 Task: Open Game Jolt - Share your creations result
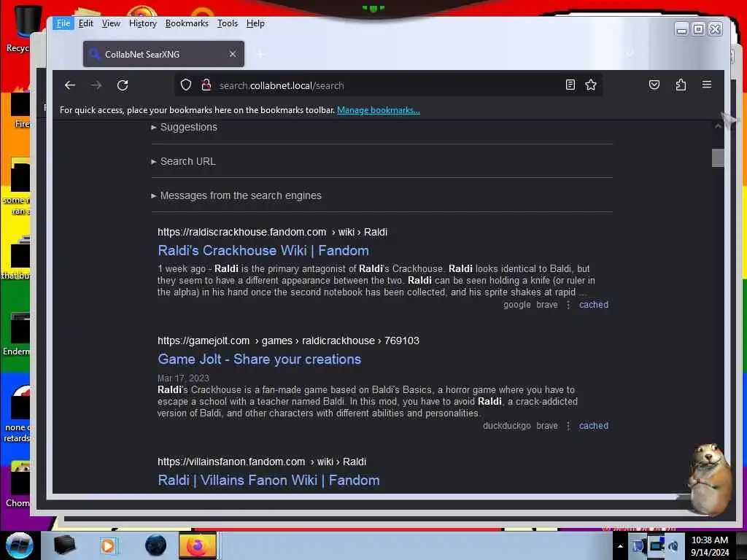pyautogui.click(x=259, y=359)
